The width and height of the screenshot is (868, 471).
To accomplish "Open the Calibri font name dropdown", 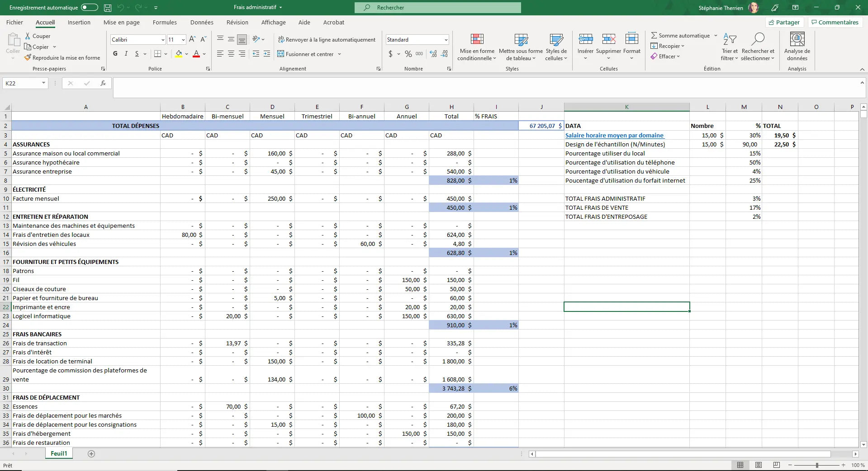I will (x=163, y=40).
